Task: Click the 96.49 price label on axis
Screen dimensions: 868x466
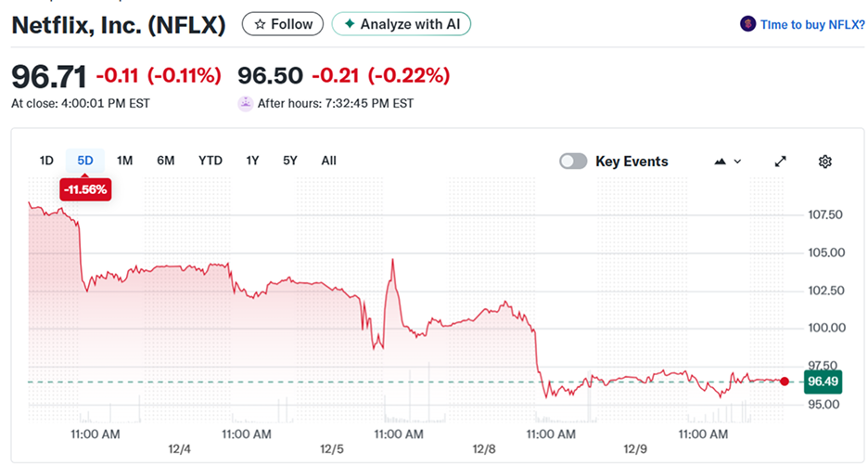Action: tap(823, 382)
